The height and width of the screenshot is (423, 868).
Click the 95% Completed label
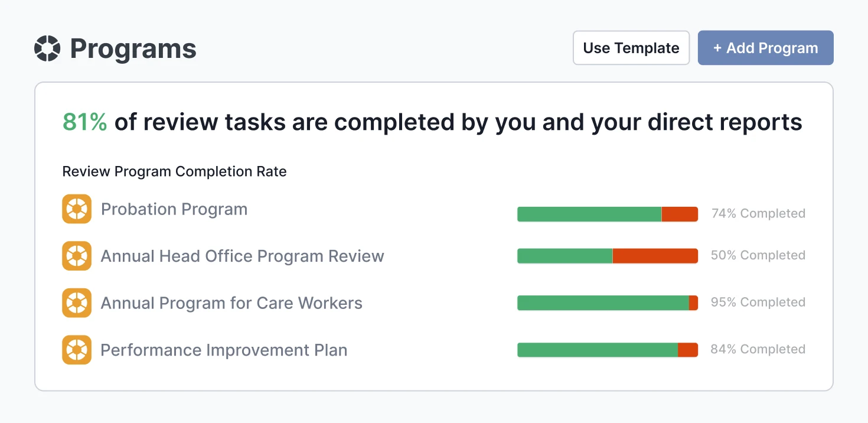click(x=758, y=302)
